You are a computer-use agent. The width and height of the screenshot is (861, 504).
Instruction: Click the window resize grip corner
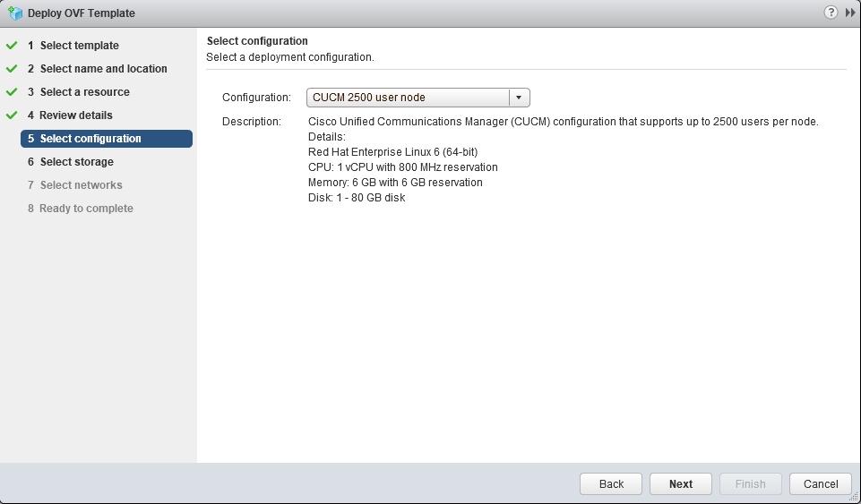click(x=854, y=497)
